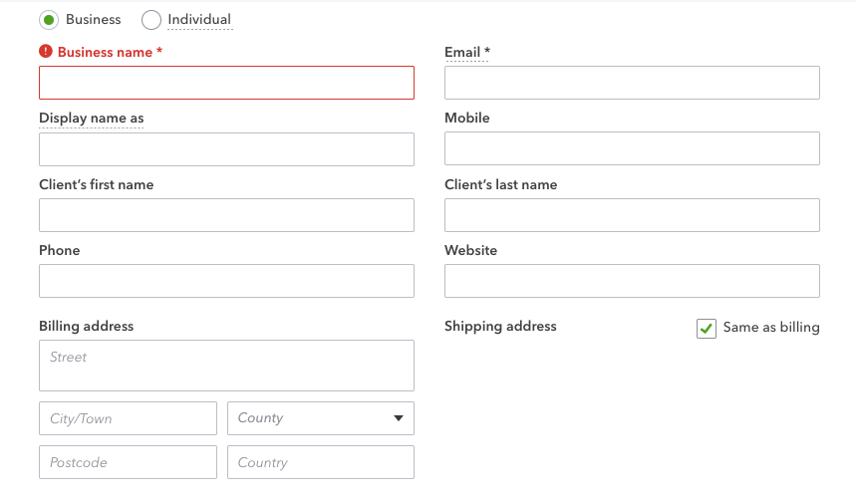
Task: Click the Website input box
Action: 632,281
